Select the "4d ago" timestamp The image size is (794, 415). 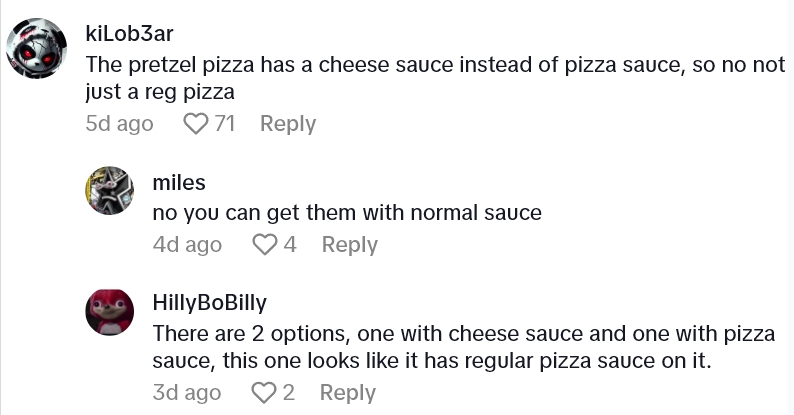(187, 245)
